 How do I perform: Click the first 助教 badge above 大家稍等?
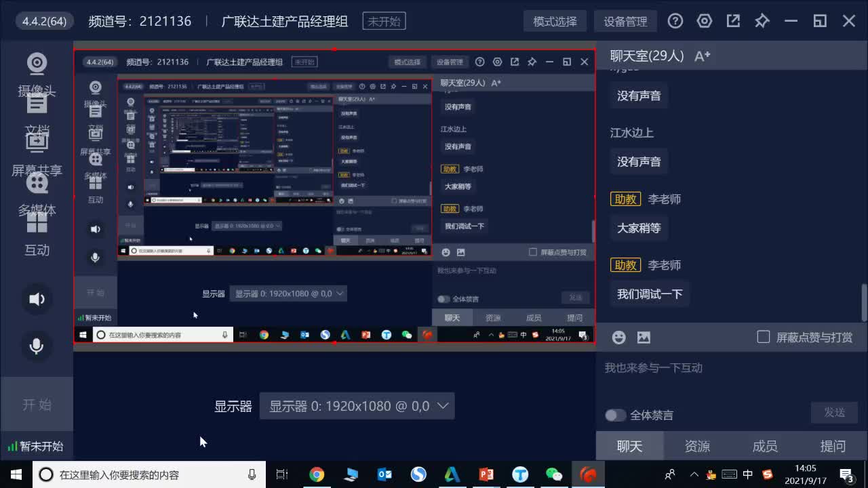(625, 199)
